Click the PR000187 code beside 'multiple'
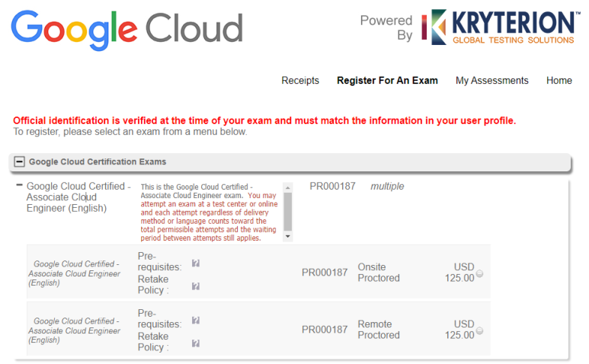The width and height of the screenshot is (589, 364). coord(332,186)
